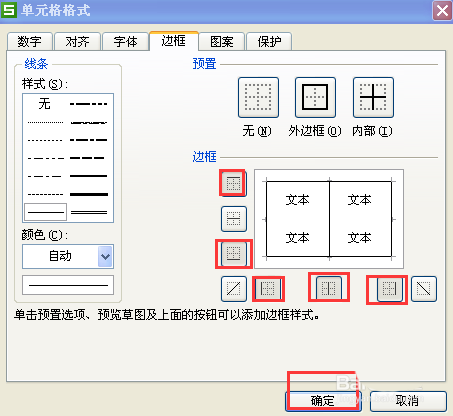Toggle the horizontal middle border button

[x=234, y=219]
